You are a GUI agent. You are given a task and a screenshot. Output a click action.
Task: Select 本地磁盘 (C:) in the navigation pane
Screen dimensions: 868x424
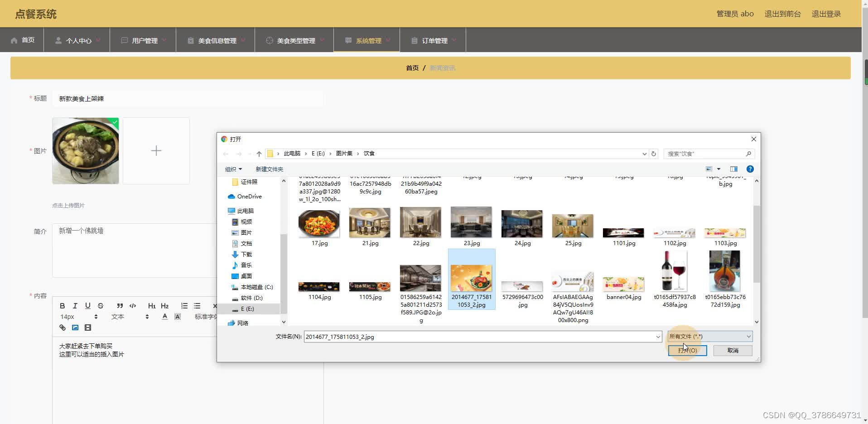[252, 287]
